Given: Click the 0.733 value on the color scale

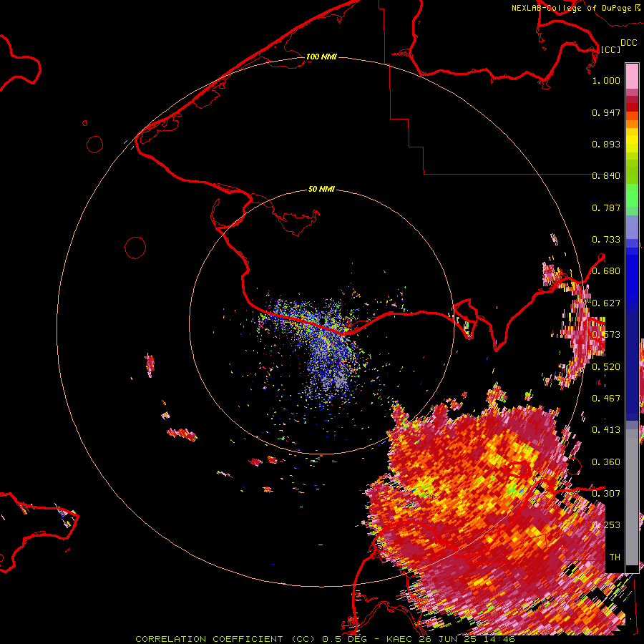Looking at the screenshot, I should pyautogui.click(x=606, y=240).
